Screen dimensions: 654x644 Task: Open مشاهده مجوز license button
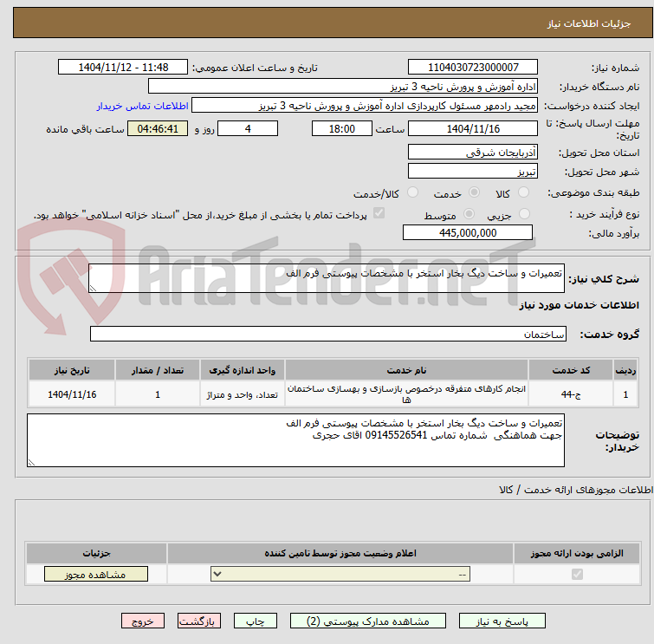(96, 575)
